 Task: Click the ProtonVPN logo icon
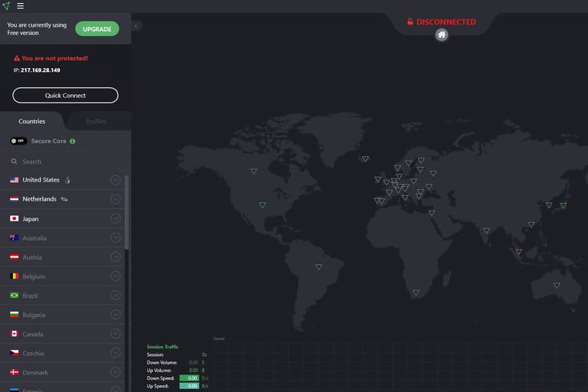(x=6, y=6)
